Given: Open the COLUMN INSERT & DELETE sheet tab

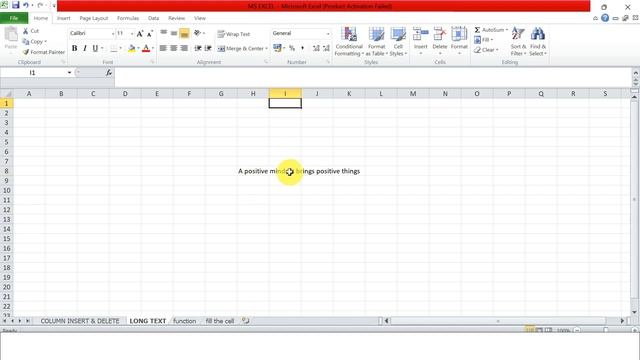Looking at the screenshot, I should click(80, 321).
